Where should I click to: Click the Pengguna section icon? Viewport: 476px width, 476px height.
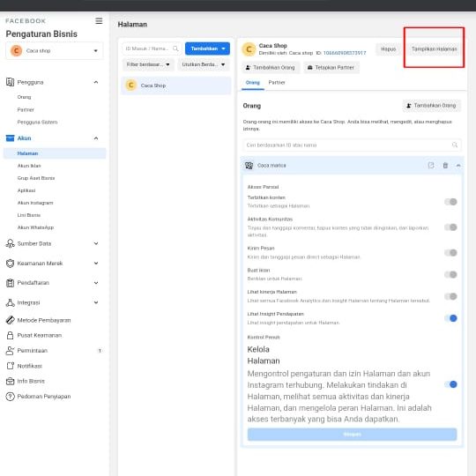[10, 82]
